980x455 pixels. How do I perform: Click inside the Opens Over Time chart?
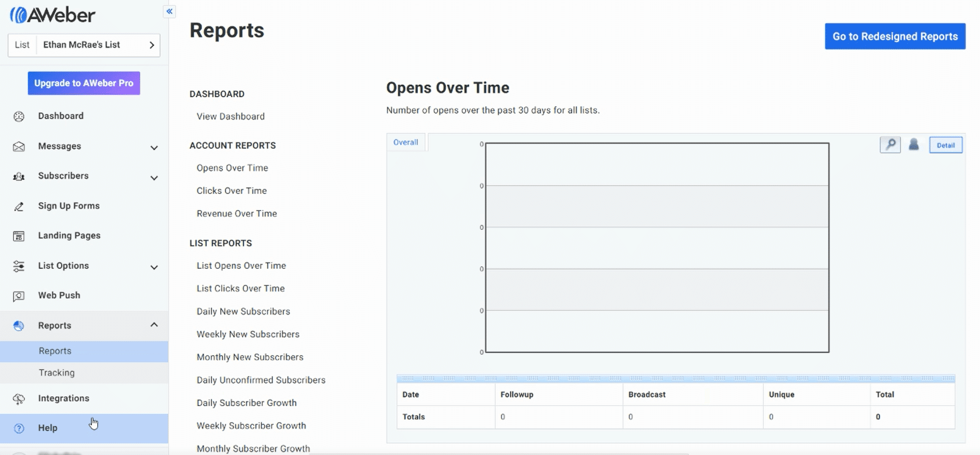click(x=657, y=248)
